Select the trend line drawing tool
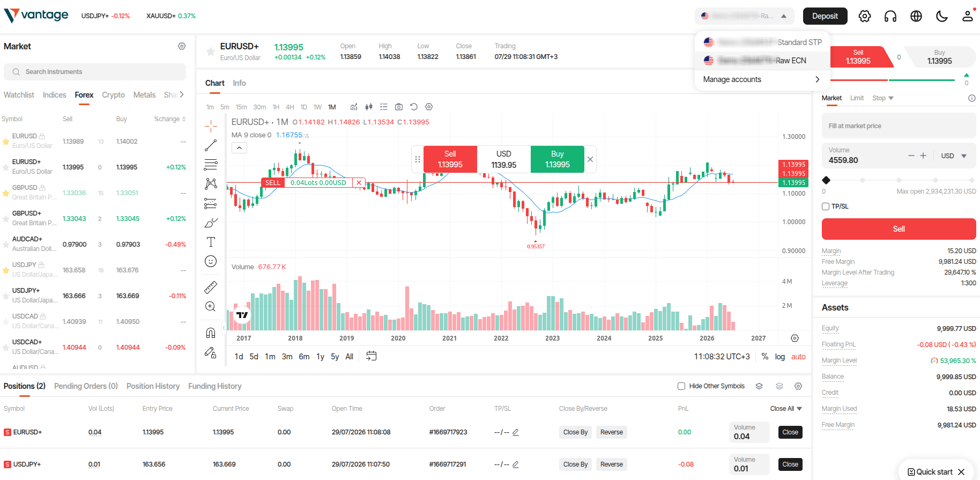The image size is (980, 480). tap(211, 145)
